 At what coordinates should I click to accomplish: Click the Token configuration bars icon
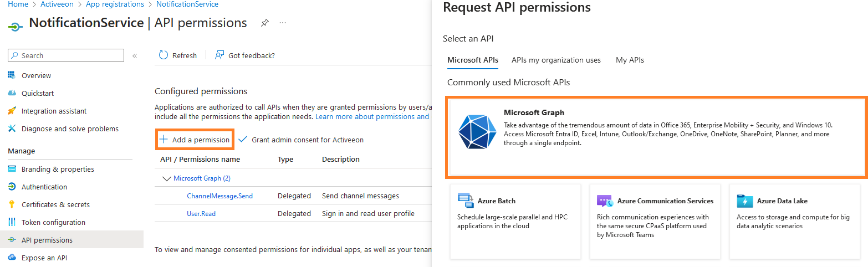[12, 222]
